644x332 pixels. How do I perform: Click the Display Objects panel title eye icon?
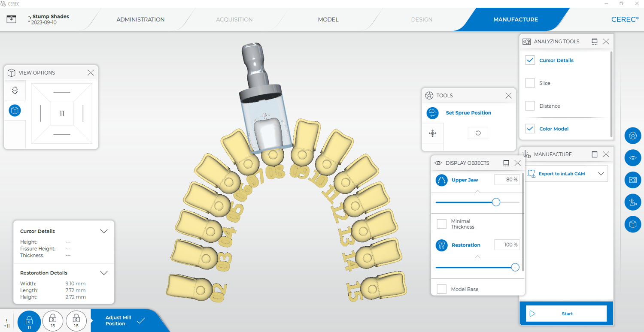[438, 163]
